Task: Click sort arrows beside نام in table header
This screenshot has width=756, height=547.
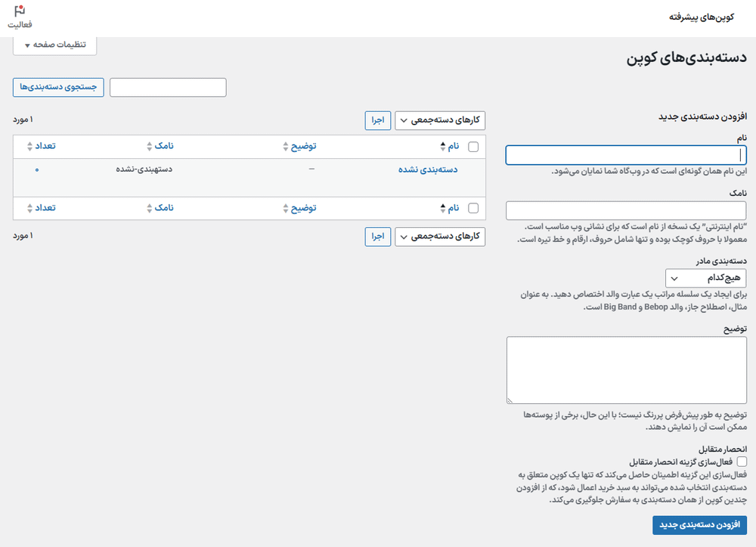Action: tap(442, 147)
